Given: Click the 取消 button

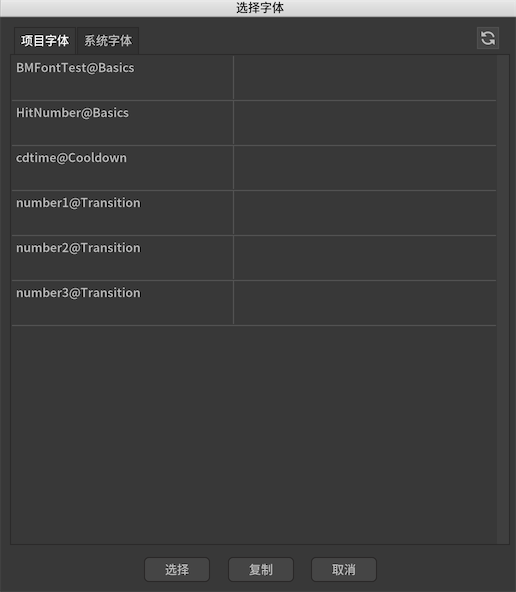Looking at the screenshot, I should (x=343, y=569).
